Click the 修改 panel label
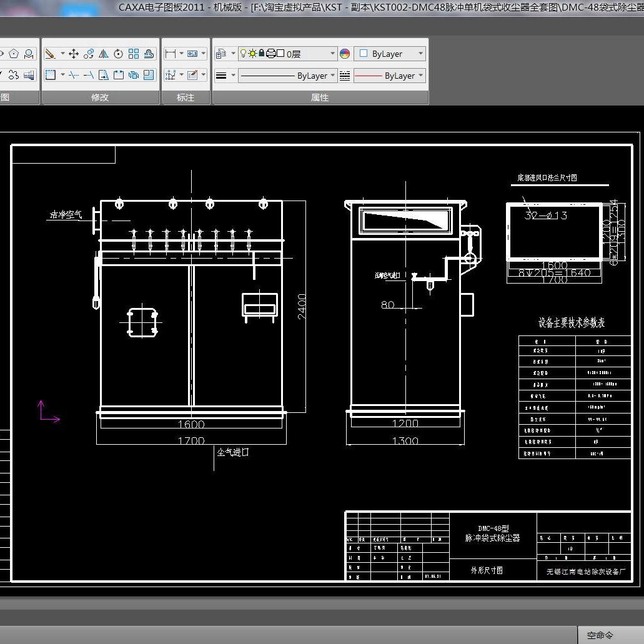The height and width of the screenshot is (644, 644). (100, 97)
